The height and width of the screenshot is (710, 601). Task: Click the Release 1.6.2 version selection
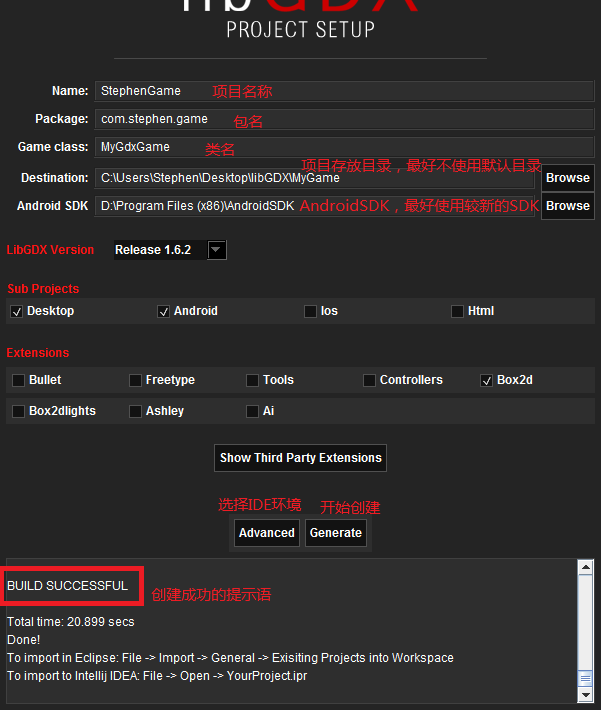point(160,250)
